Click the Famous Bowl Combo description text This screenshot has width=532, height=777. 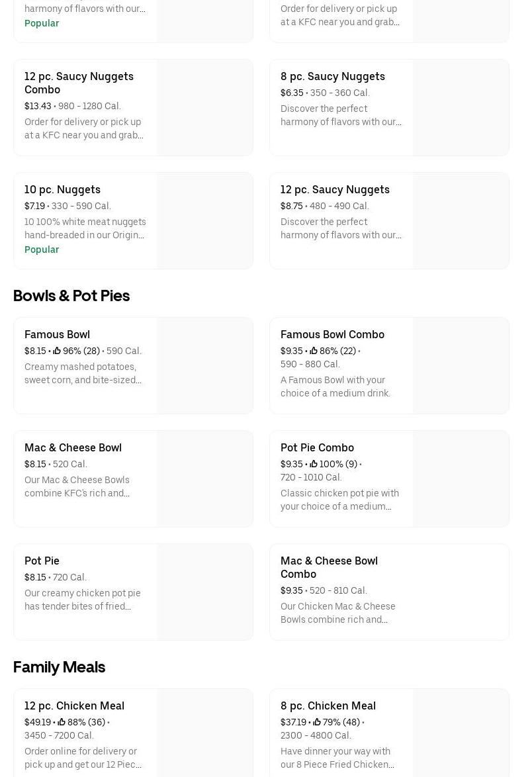pyautogui.click(x=335, y=387)
